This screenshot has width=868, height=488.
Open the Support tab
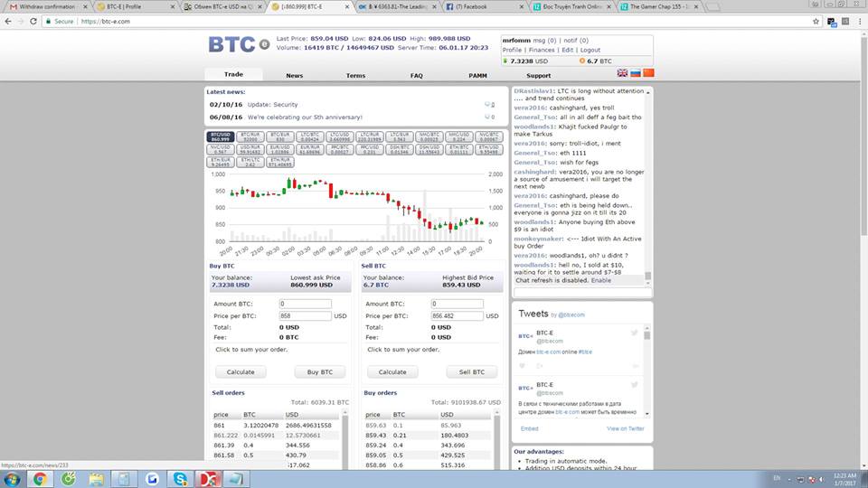pyautogui.click(x=539, y=75)
